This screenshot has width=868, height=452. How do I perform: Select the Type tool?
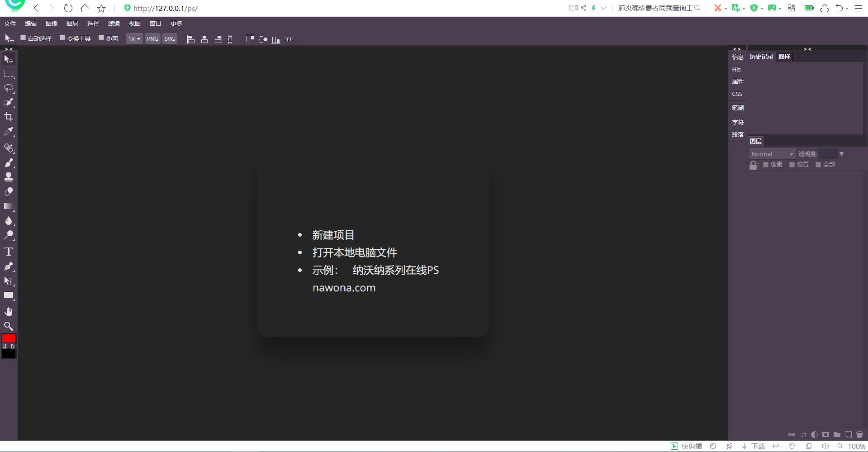[9, 252]
